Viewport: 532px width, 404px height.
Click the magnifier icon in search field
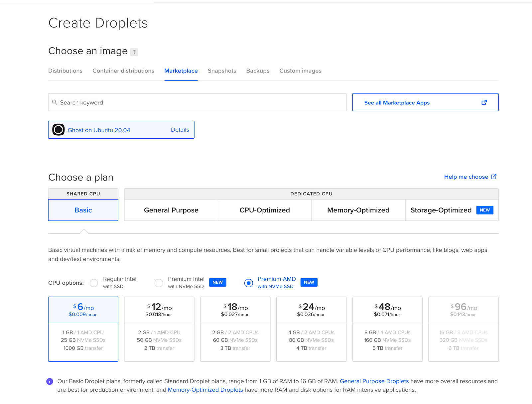(x=55, y=102)
